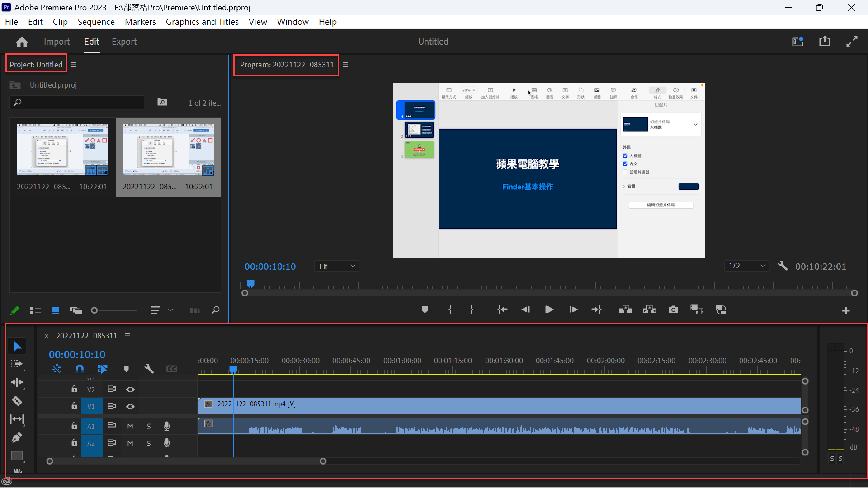The height and width of the screenshot is (488, 868).
Task: Toggle insert sequences as nests
Action: tap(57, 369)
